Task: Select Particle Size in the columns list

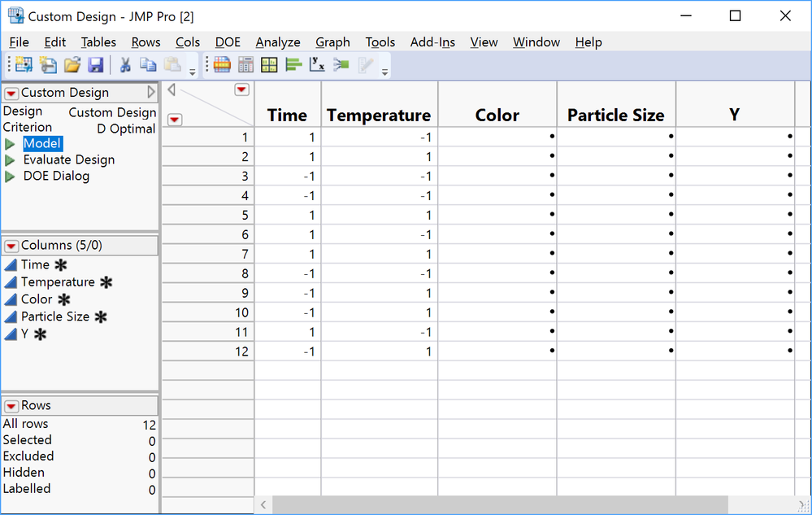Action: [x=55, y=316]
